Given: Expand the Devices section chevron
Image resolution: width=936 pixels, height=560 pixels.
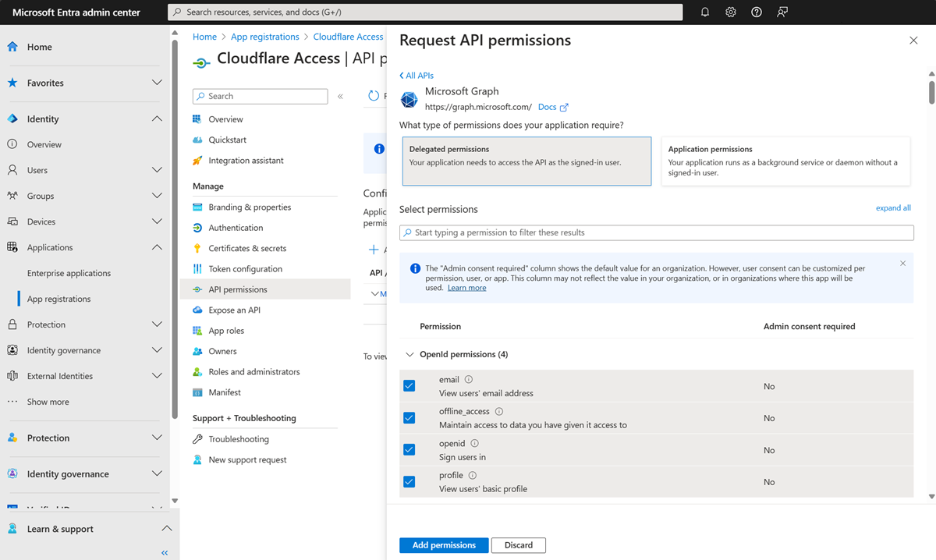Looking at the screenshot, I should (157, 222).
